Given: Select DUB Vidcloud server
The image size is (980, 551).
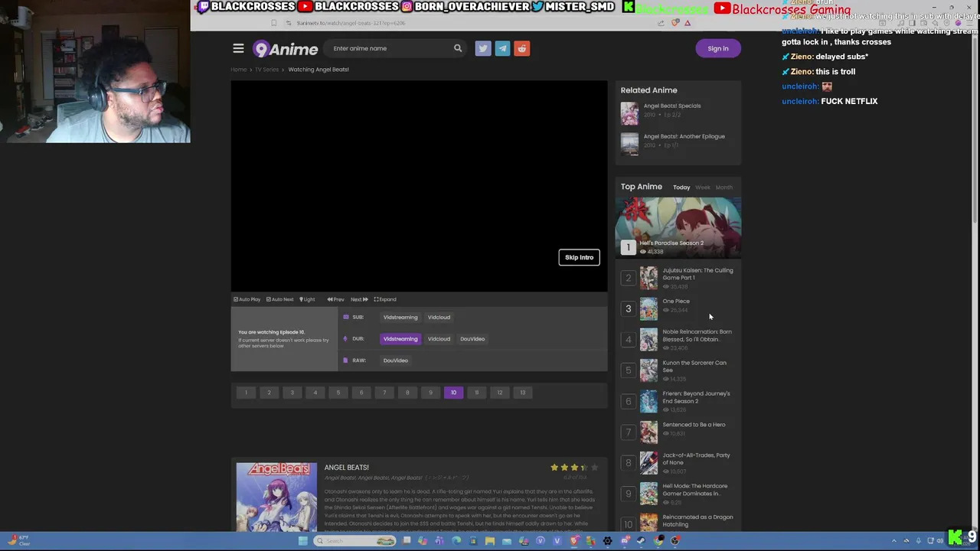Looking at the screenshot, I should pyautogui.click(x=439, y=338).
